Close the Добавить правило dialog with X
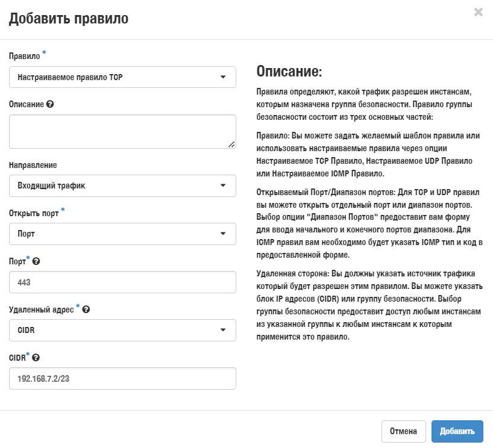The width and height of the screenshot is (493, 448). 479,12
